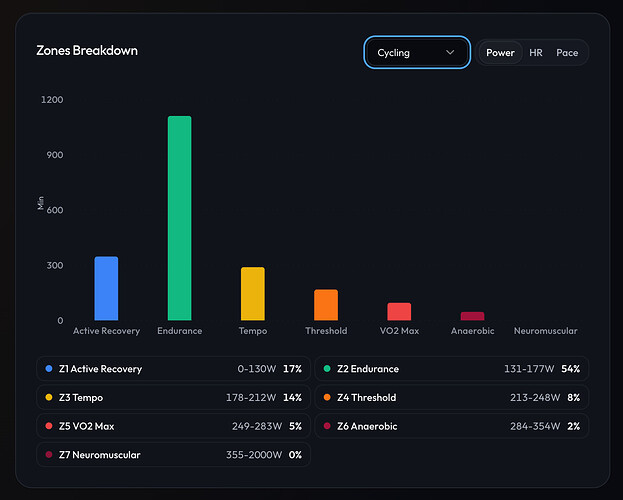The height and width of the screenshot is (500, 623).
Task: Click the 1200 y-axis tick label
Action: point(52,99)
